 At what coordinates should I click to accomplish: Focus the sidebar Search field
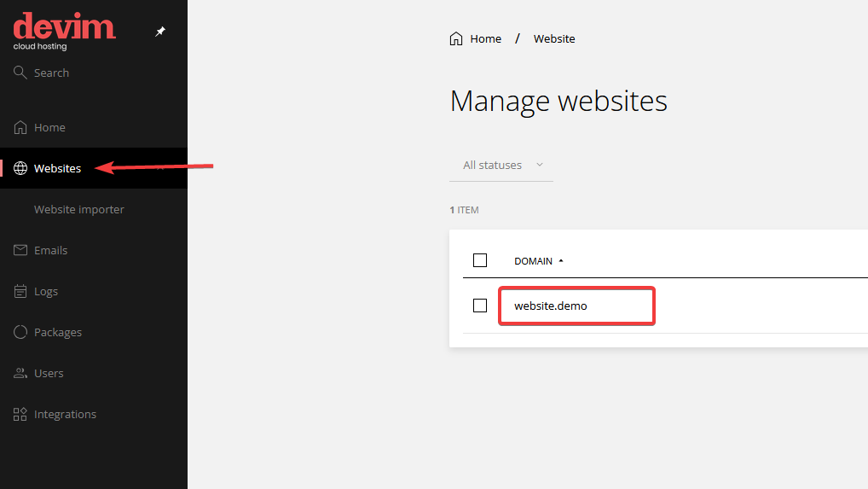point(51,73)
